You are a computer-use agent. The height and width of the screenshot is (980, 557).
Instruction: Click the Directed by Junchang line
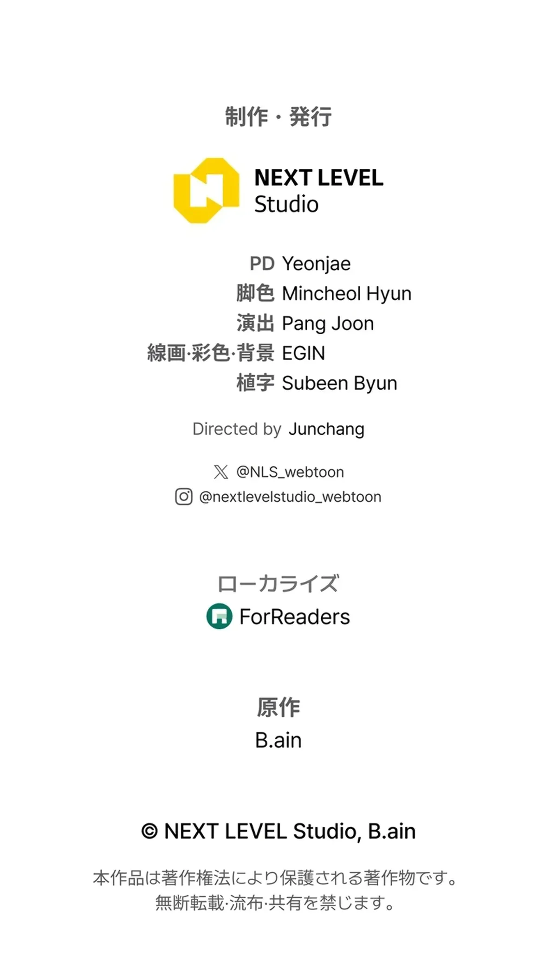(278, 429)
